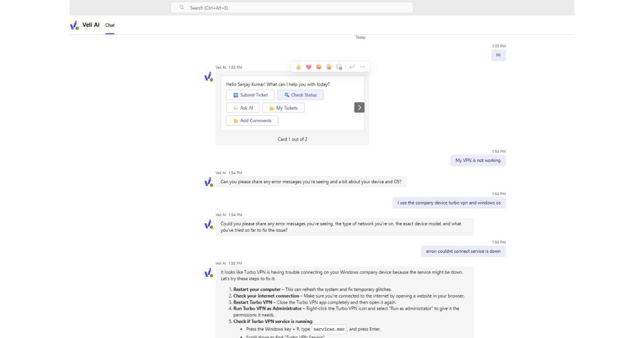The width and height of the screenshot is (644, 338).
Task: Open more reactions picker
Action: [x=339, y=67]
